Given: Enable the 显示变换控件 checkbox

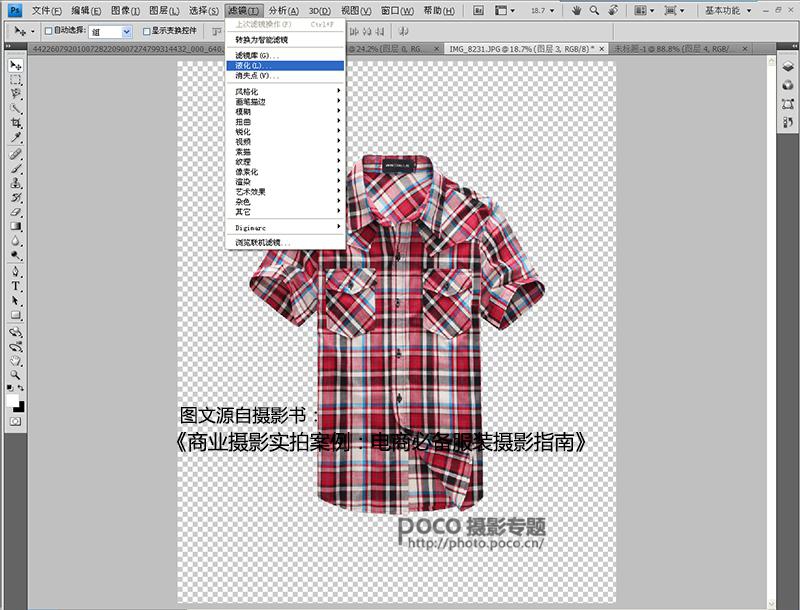Looking at the screenshot, I should pos(147,31).
